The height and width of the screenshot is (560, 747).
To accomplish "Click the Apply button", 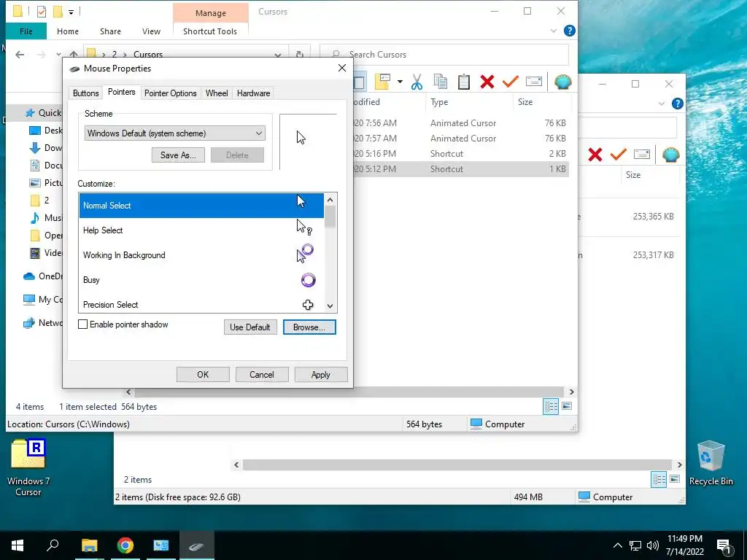I will 321,375.
